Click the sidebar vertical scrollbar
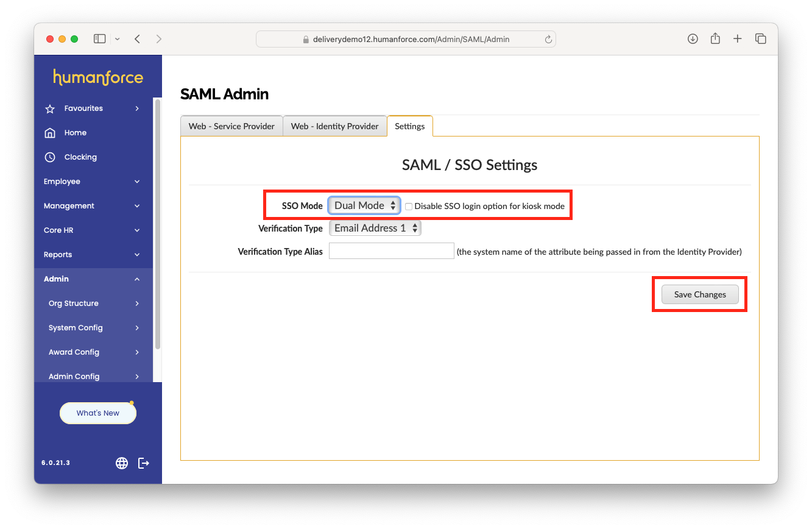Image resolution: width=812 pixels, height=529 pixels. (x=158, y=223)
